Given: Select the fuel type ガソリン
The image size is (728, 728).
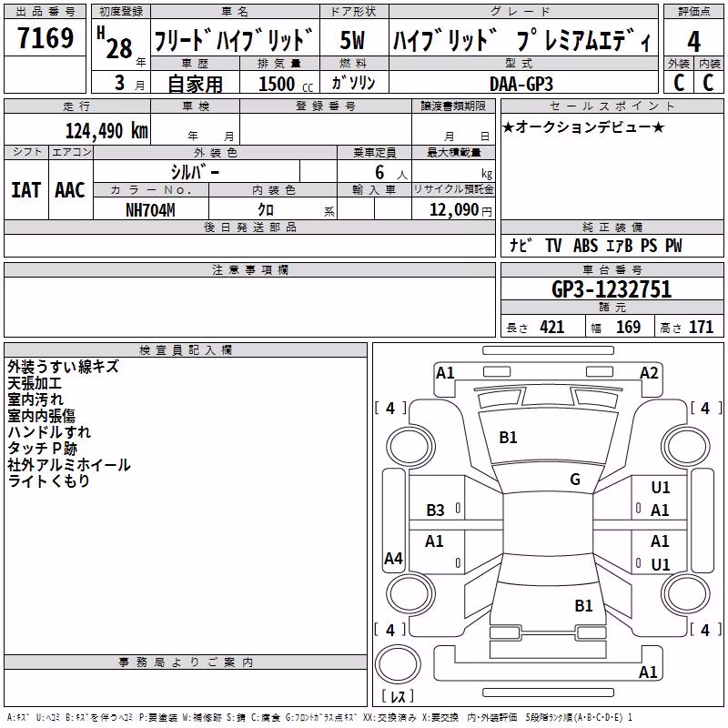Looking at the screenshot, I should 353,83.
